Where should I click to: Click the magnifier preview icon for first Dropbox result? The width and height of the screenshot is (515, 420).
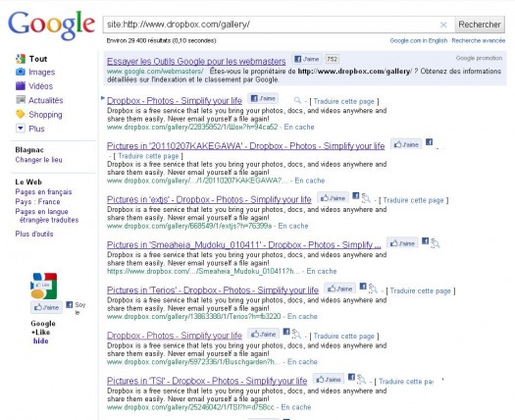(x=297, y=100)
